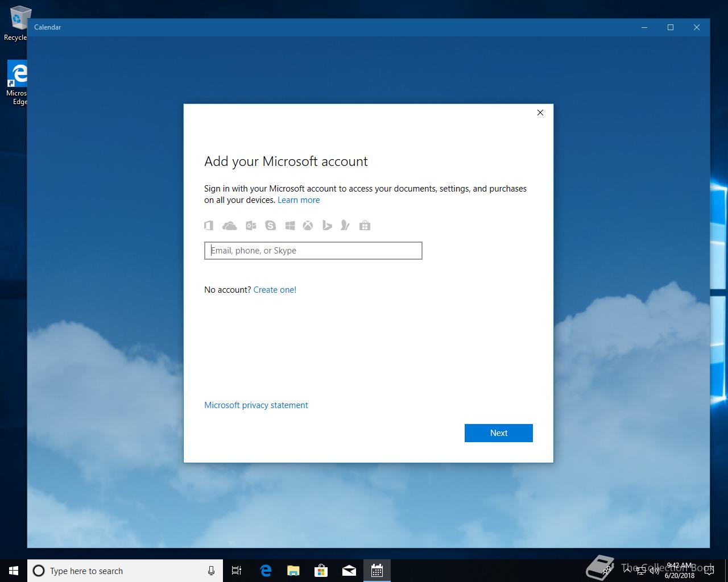728x582 pixels.
Task: Click the Outlook icon in the services row
Action: click(x=251, y=226)
